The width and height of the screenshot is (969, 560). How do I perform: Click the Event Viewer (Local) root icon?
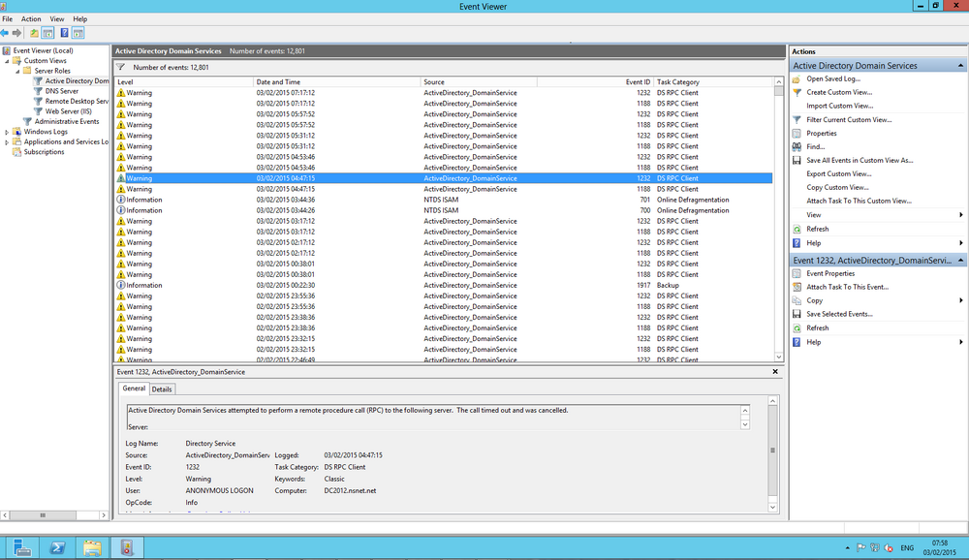[x=6, y=50]
